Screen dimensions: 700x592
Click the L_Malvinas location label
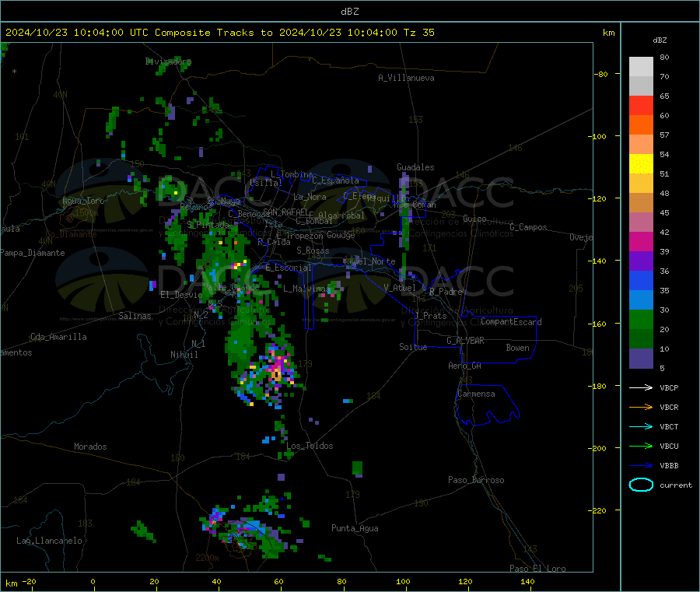pyautogui.click(x=307, y=289)
